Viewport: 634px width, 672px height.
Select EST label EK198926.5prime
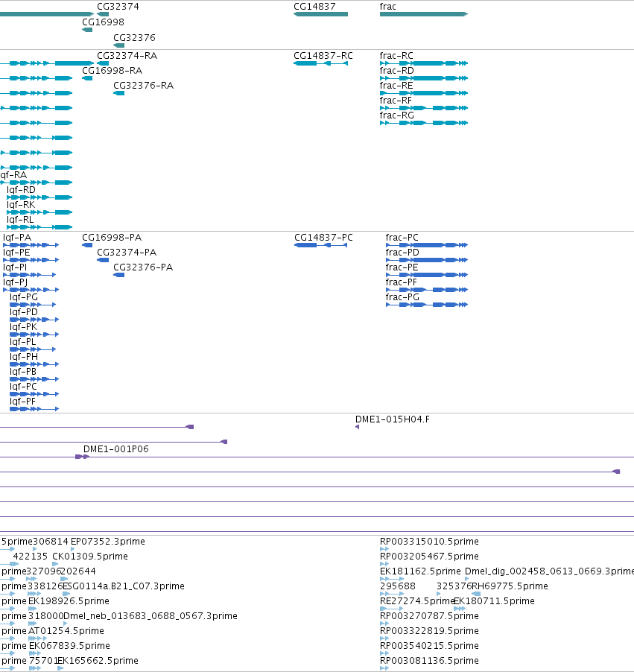pos(69,601)
